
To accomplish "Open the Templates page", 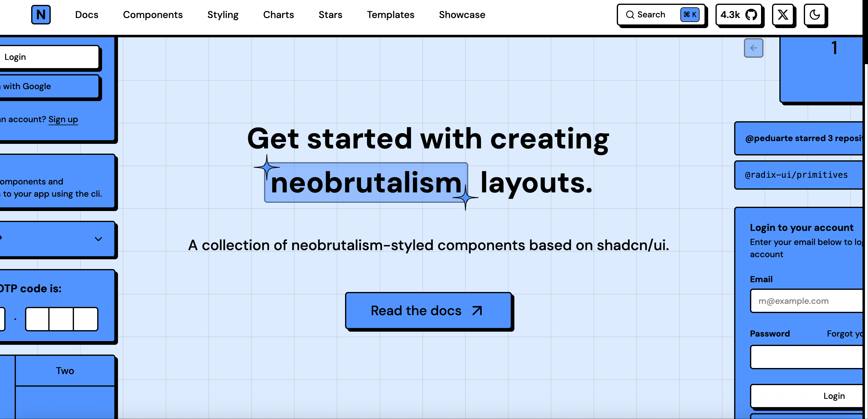I will pos(390,15).
